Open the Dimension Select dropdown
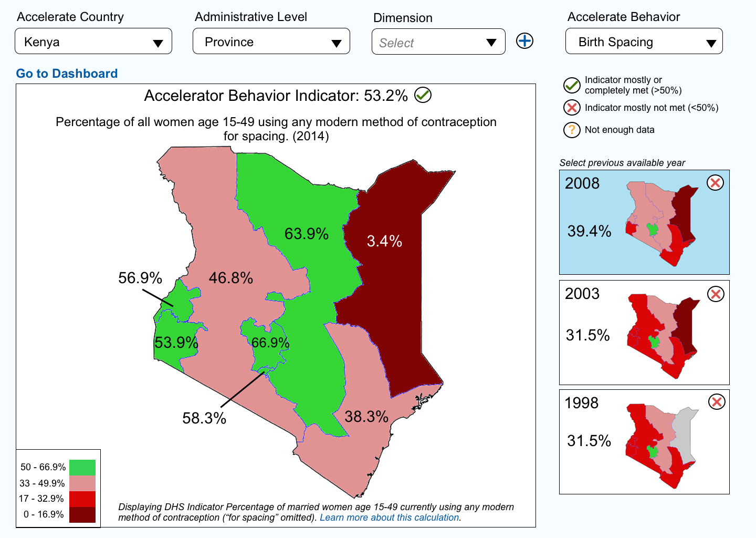 point(438,42)
